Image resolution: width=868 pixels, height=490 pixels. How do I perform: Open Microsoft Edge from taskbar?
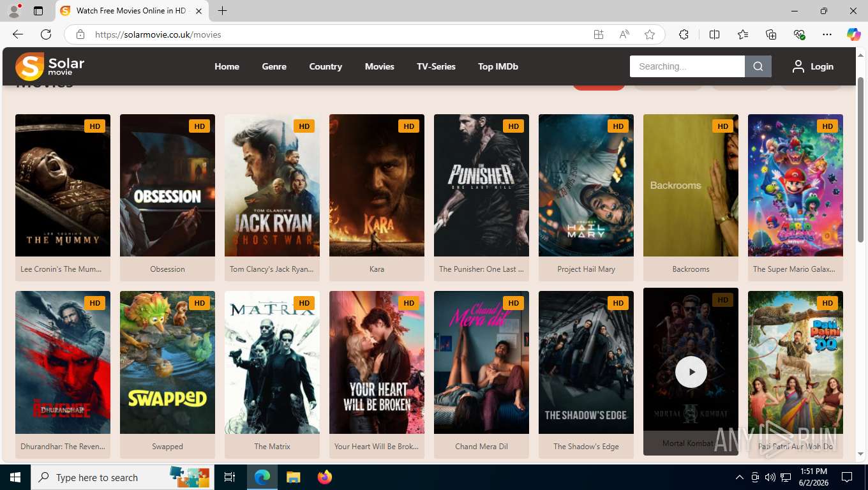click(262, 477)
